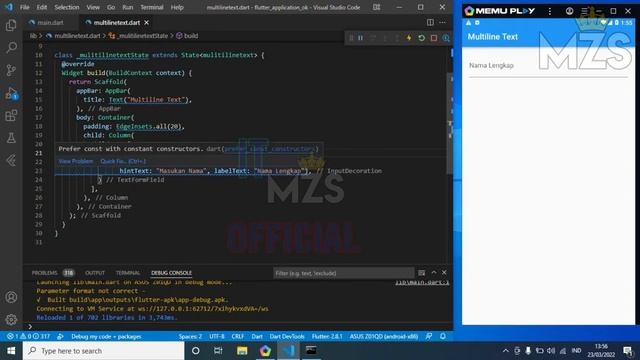Click Quick Fix link in hover tooltip

pyautogui.click(x=123, y=161)
